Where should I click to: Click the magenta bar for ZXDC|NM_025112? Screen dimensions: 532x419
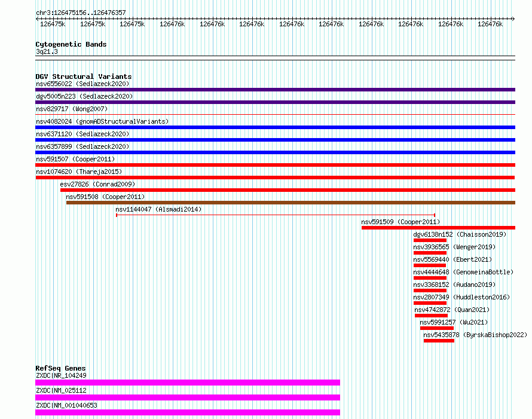pyautogui.click(x=188, y=397)
